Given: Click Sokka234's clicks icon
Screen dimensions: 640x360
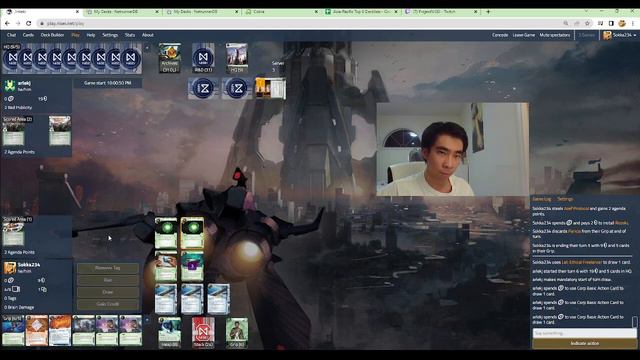Looking at the screenshot, I should pyautogui.click(x=11, y=280).
